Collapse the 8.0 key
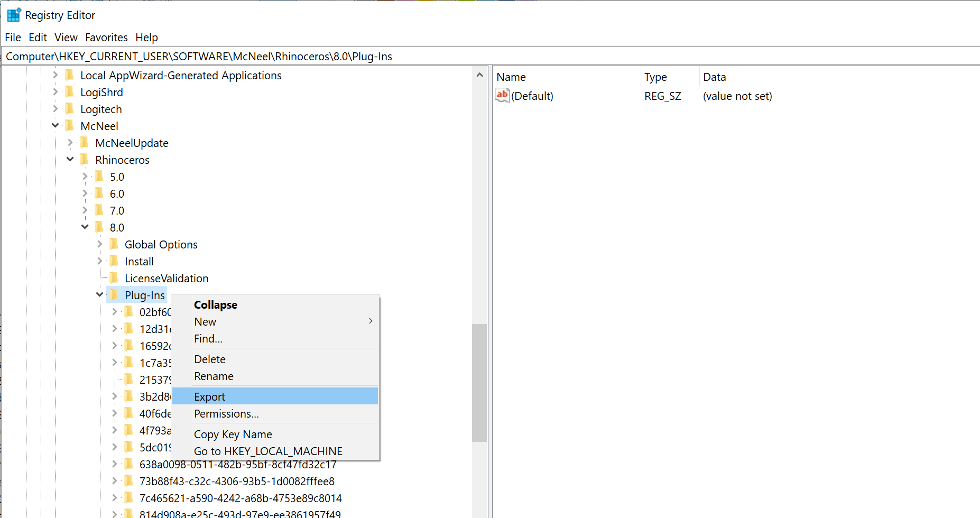 click(x=85, y=227)
